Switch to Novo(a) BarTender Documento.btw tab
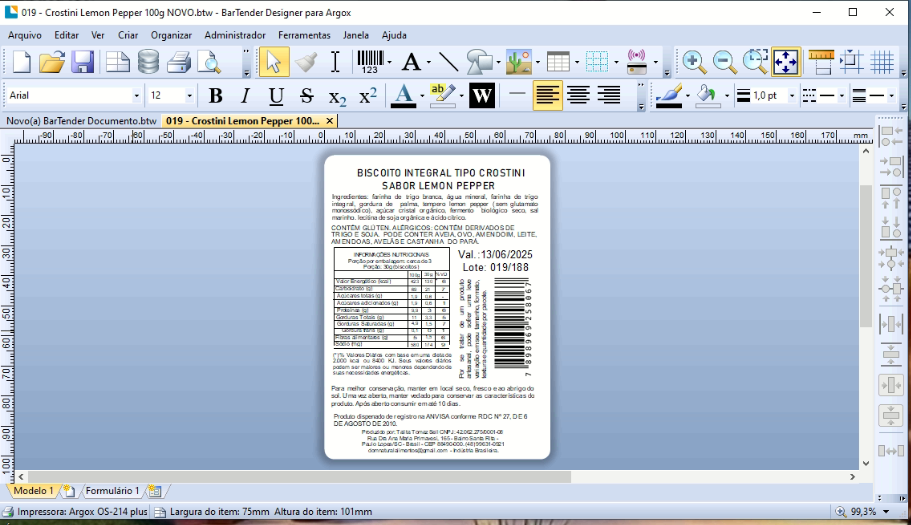This screenshot has height=525, width=911. [x=81, y=121]
